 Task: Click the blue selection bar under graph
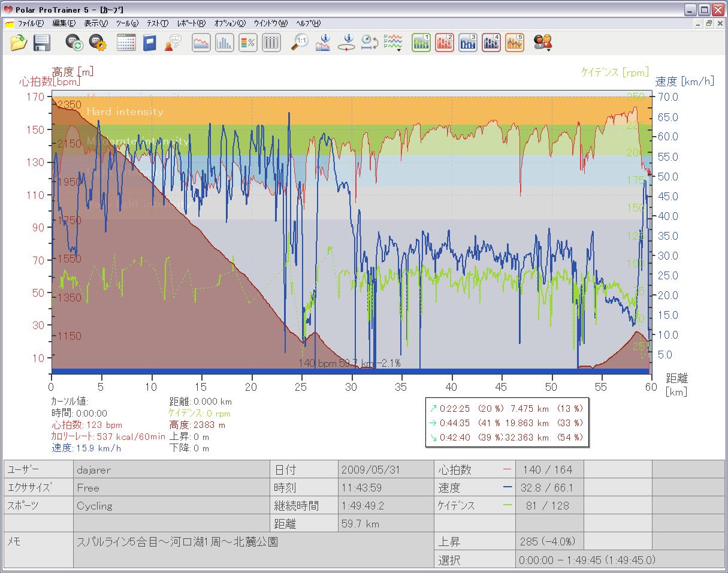tap(351, 372)
